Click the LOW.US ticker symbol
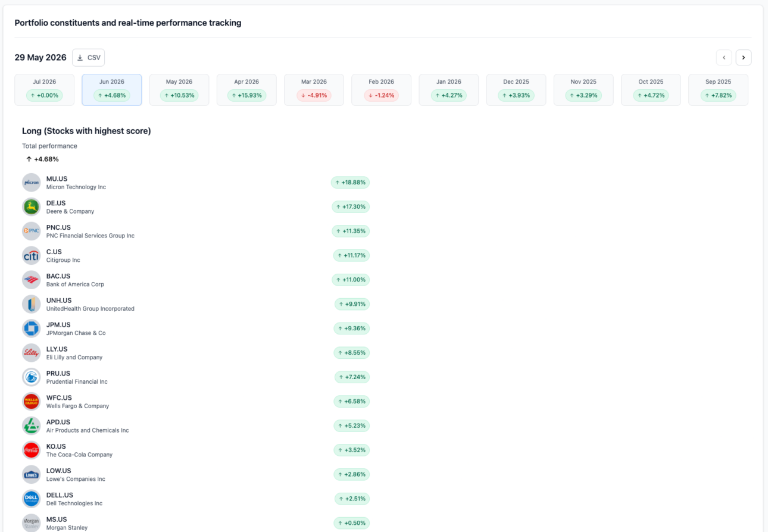Viewport: 768px width, 532px height. 58,471
